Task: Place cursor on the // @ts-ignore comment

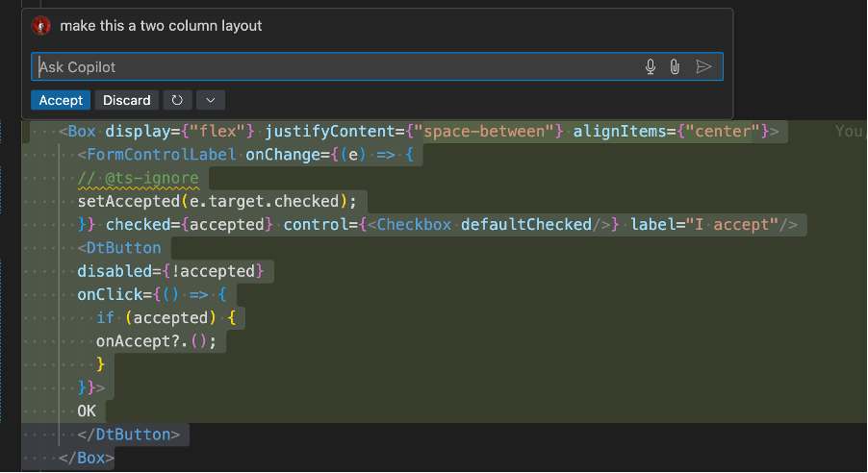Action: coord(139,178)
